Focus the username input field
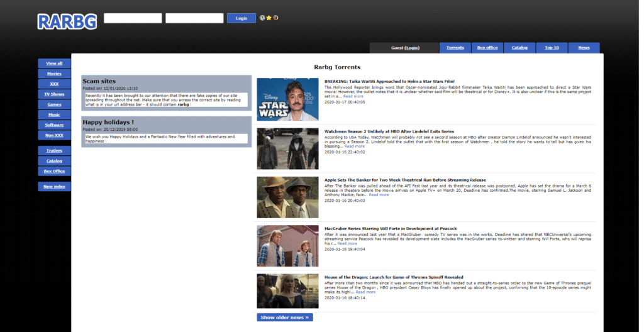644x332 pixels. click(x=133, y=18)
